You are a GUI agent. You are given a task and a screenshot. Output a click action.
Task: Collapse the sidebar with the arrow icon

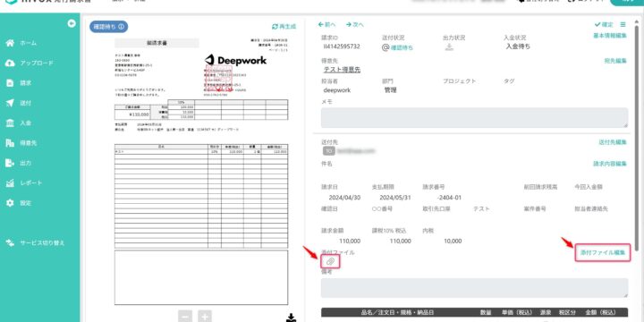[72, 24]
